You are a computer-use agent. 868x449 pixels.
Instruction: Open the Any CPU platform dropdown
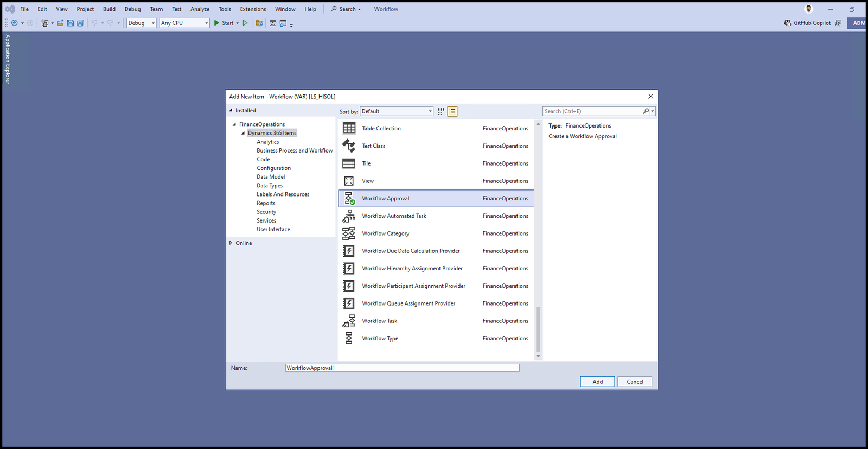click(x=184, y=23)
